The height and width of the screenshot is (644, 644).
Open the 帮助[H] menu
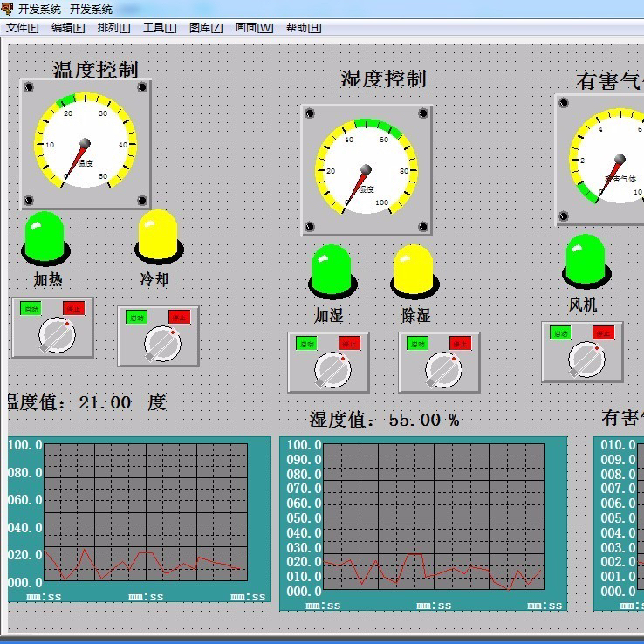pos(304,28)
